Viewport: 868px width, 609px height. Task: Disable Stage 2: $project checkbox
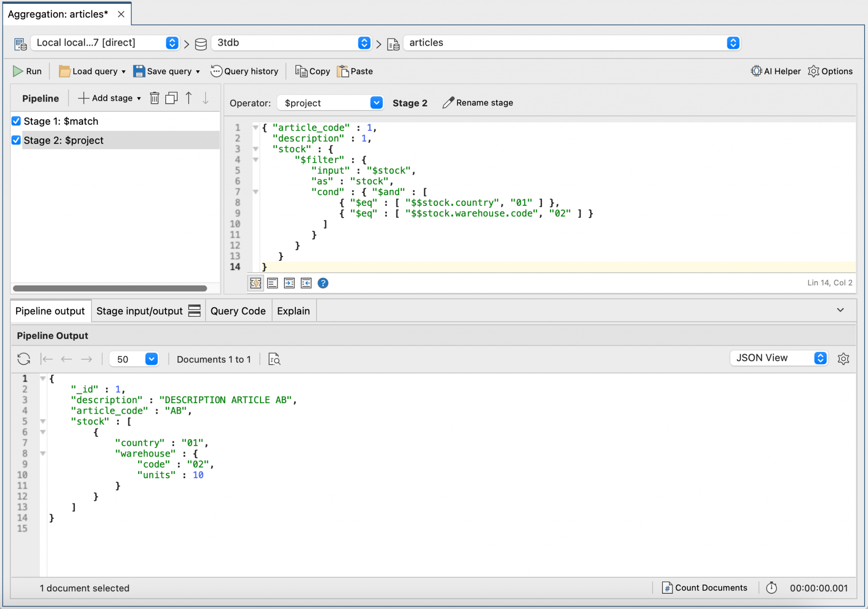pyautogui.click(x=16, y=140)
